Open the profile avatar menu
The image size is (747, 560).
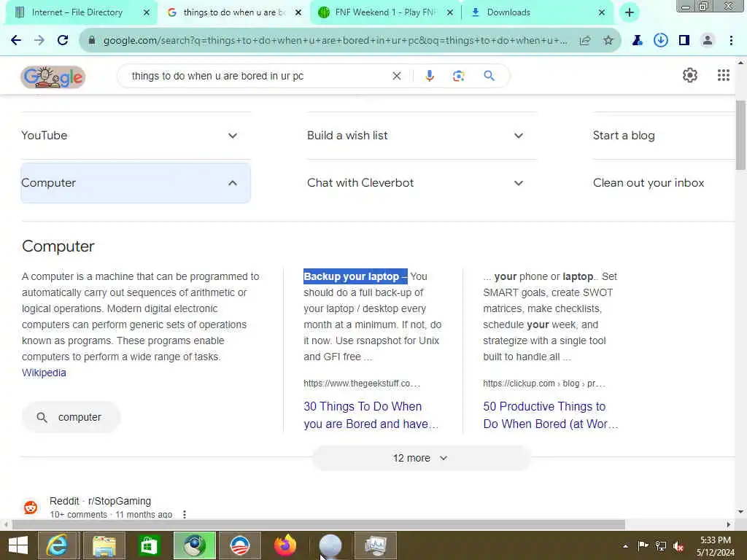(708, 41)
